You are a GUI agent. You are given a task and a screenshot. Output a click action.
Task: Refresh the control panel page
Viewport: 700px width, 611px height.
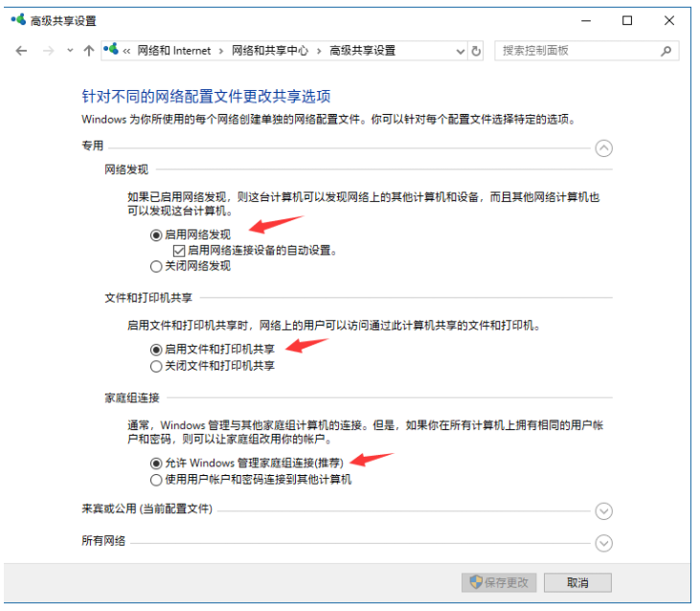(x=476, y=51)
